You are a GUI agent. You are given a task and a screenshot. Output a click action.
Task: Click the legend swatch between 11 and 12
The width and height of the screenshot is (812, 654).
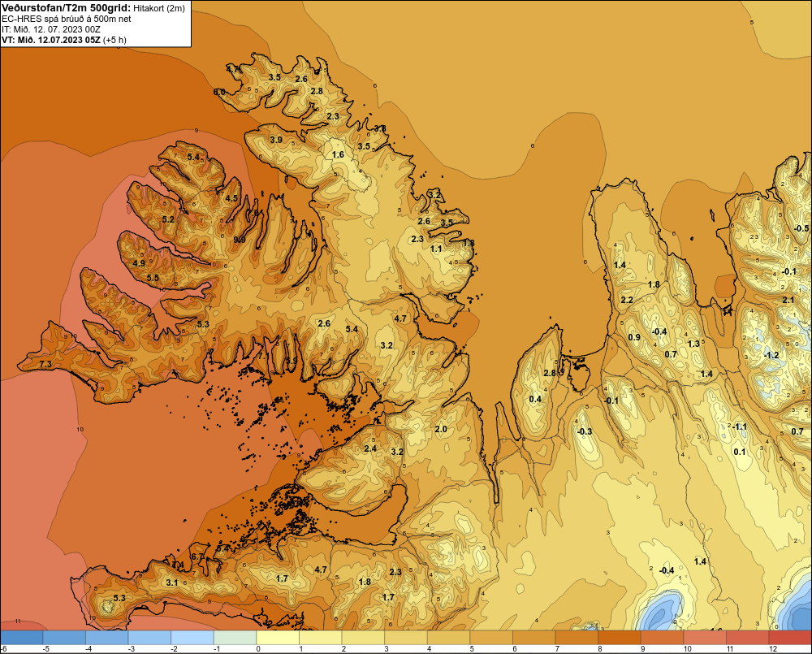pyautogui.click(x=748, y=638)
